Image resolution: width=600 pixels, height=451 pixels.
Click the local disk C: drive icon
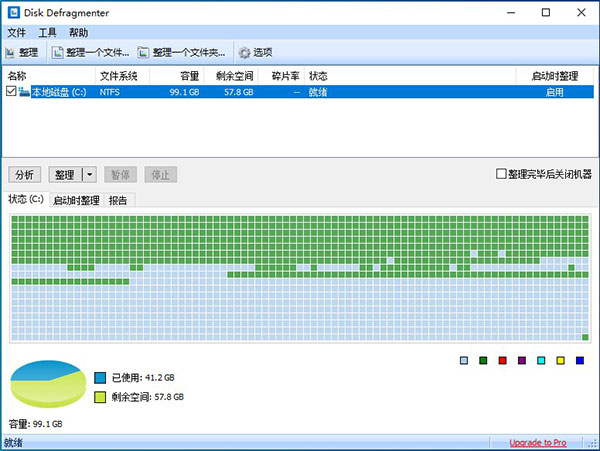click(24, 92)
